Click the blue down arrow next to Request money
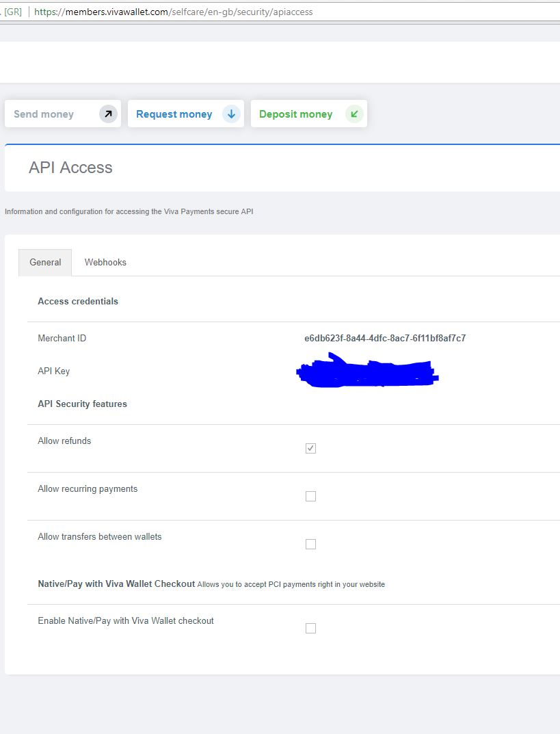 tap(231, 114)
